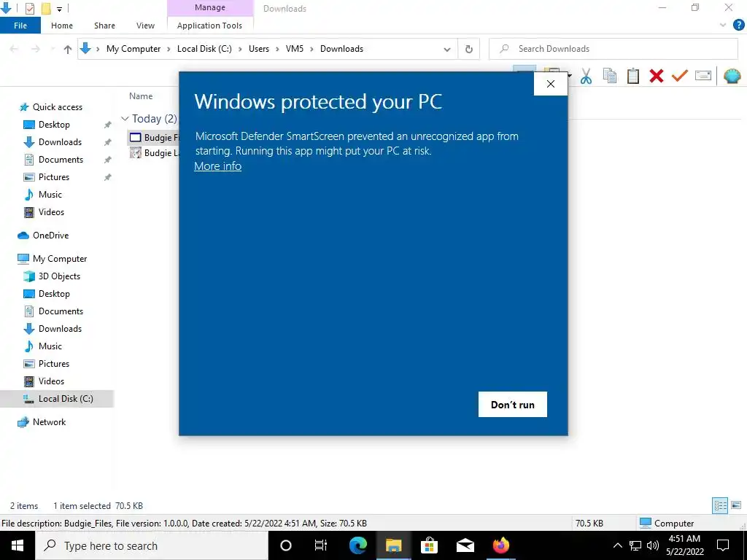Switch to Details view icon in status bar
The image size is (747, 560).
click(720, 505)
